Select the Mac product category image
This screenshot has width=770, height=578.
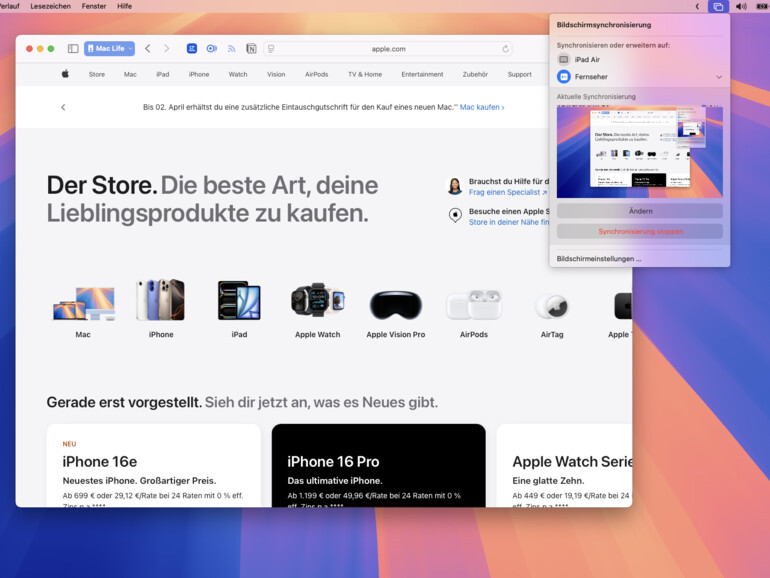(84, 303)
